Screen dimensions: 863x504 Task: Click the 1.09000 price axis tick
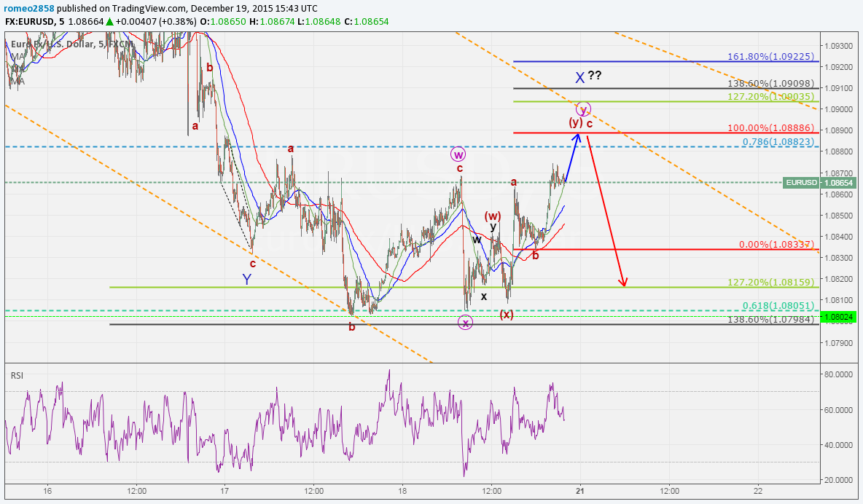click(838, 109)
